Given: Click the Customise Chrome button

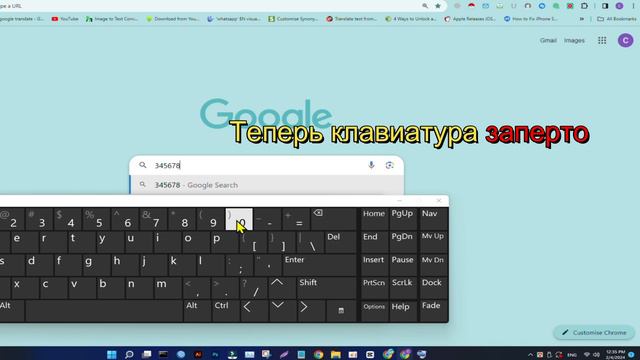Looking at the screenshot, I should pyautogui.click(x=594, y=333).
